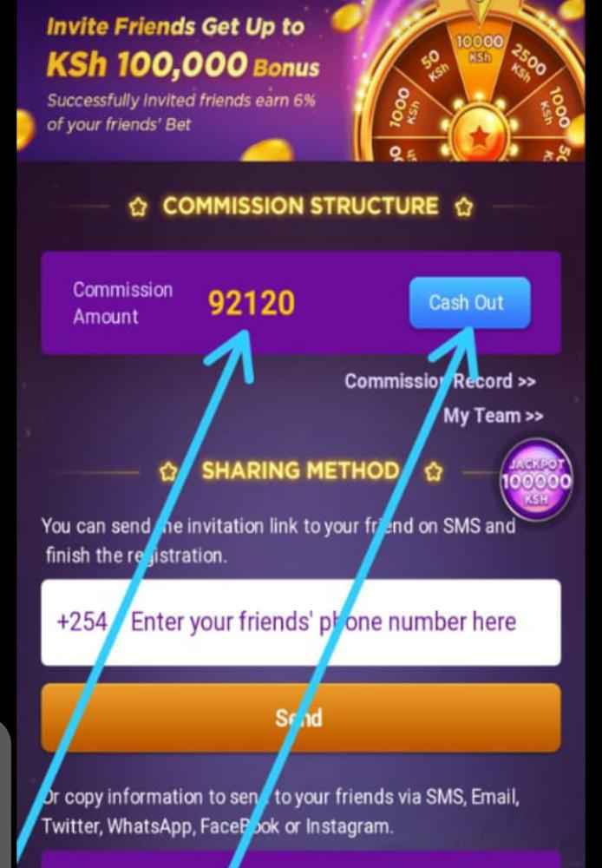This screenshot has height=868, width=602.
Task: Tap the Commission Amount label
Action: [122, 303]
